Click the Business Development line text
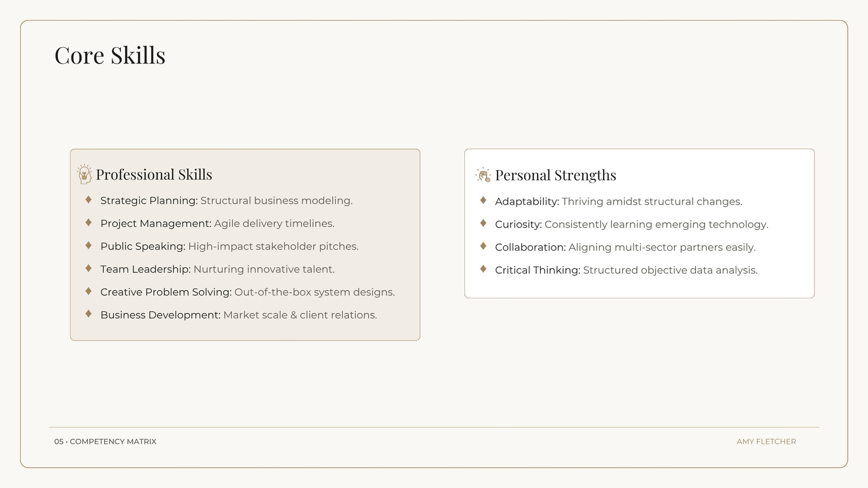This screenshot has width=868, height=488. (239, 315)
